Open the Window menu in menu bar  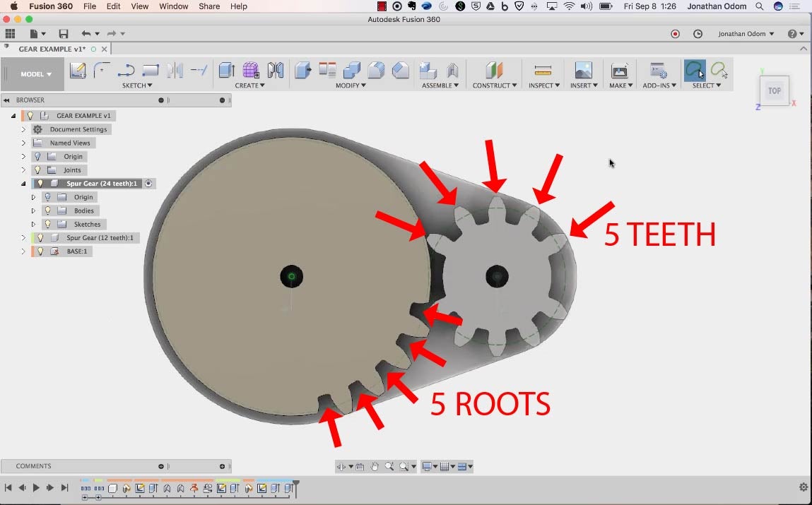click(173, 6)
